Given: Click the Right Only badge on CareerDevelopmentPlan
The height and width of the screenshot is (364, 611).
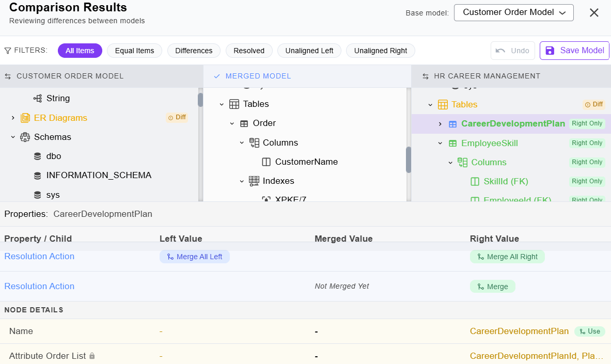Looking at the screenshot, I should click(x=587, y=123).
